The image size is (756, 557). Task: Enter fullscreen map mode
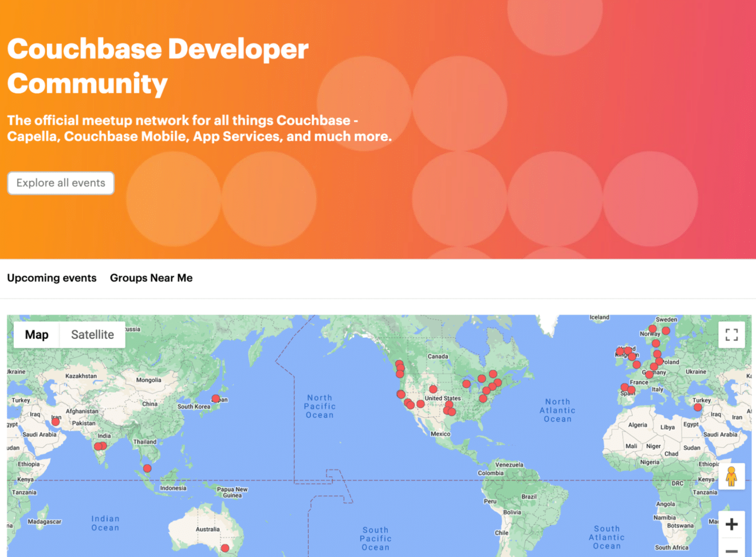point(731,335)
